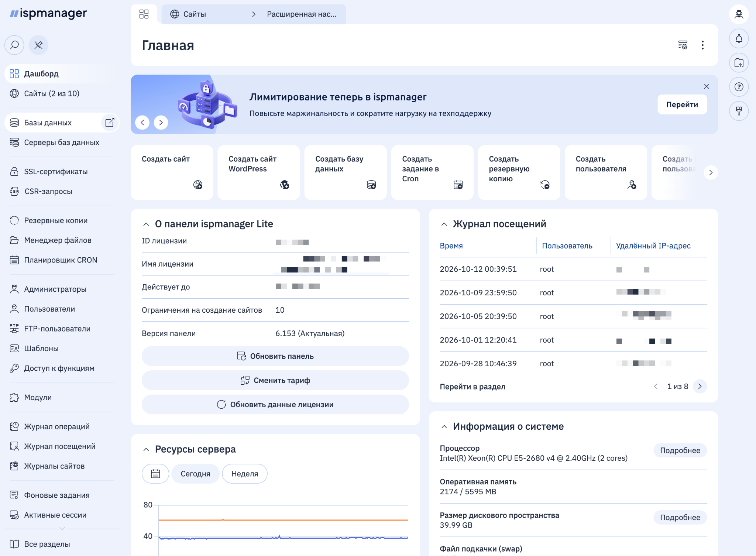The height and width of the screenshot is (556, 756).
Task: Sort visit log by Время column
Action: 451,246
